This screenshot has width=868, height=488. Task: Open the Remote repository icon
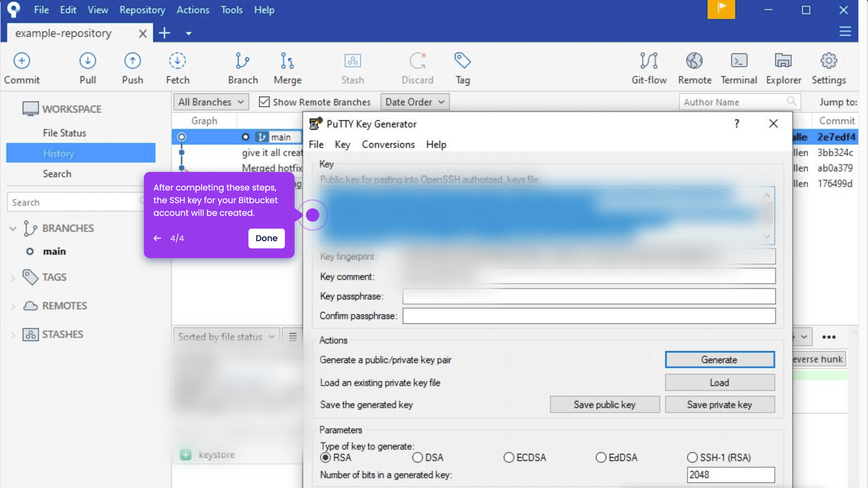(694, 61)
